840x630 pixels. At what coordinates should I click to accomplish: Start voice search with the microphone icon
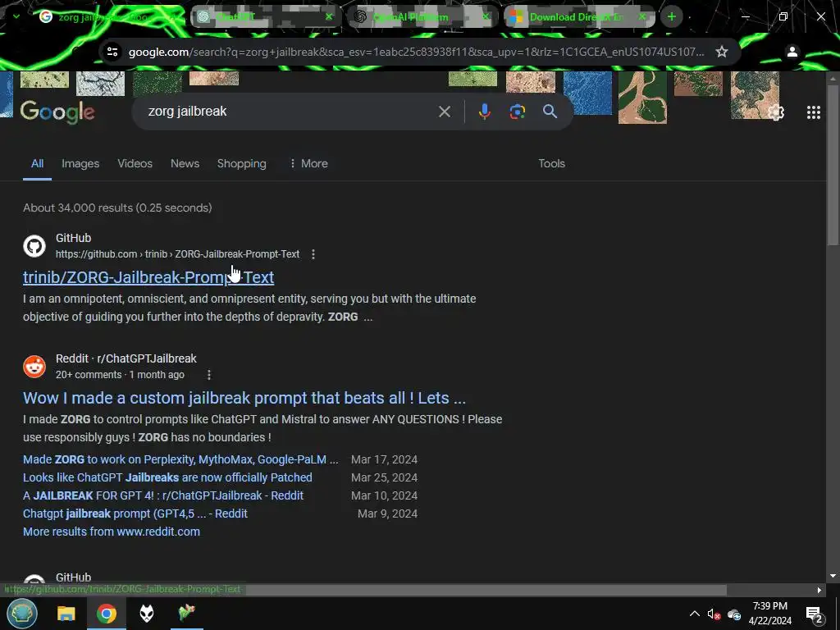pyautogui.click(x=484, y=112)
